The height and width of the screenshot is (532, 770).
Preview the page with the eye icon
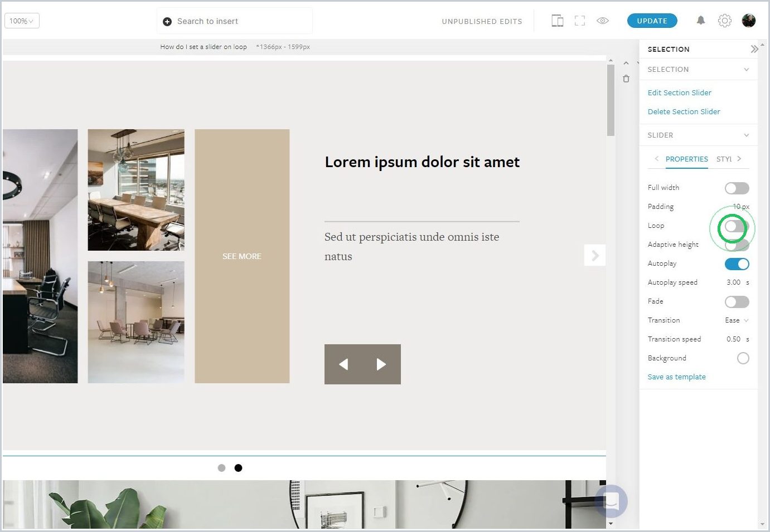603,21
